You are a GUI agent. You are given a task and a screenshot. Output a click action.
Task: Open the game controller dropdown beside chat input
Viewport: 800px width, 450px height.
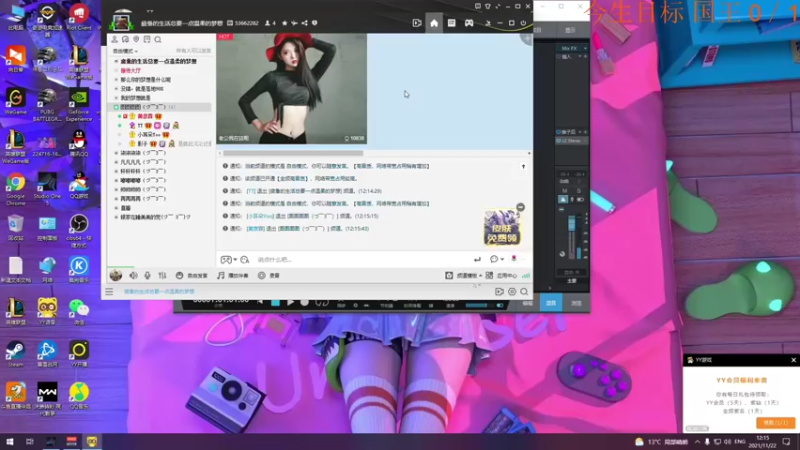pyautogui.click(x=228, y=260)
